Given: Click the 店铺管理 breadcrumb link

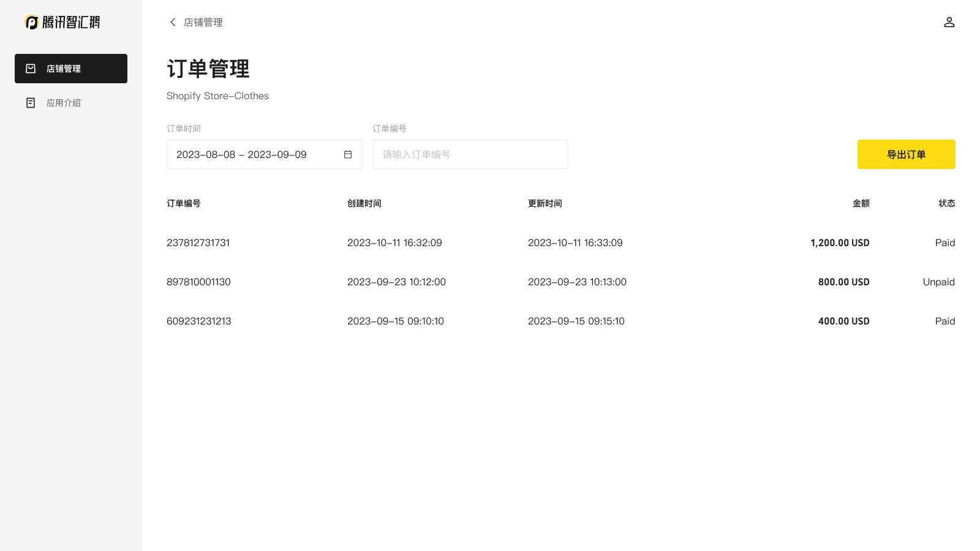Looking at the screenshot, I should coord(203,22).
